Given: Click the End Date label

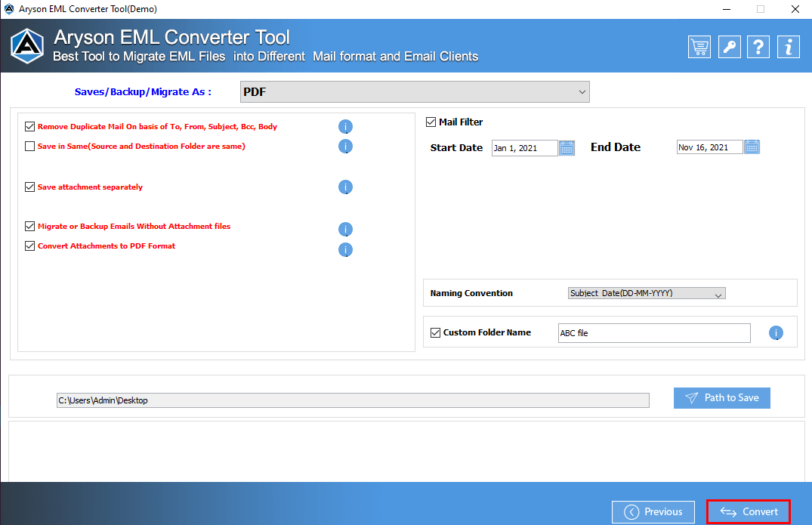Looking at the screenshot, I should pos(615,147).
